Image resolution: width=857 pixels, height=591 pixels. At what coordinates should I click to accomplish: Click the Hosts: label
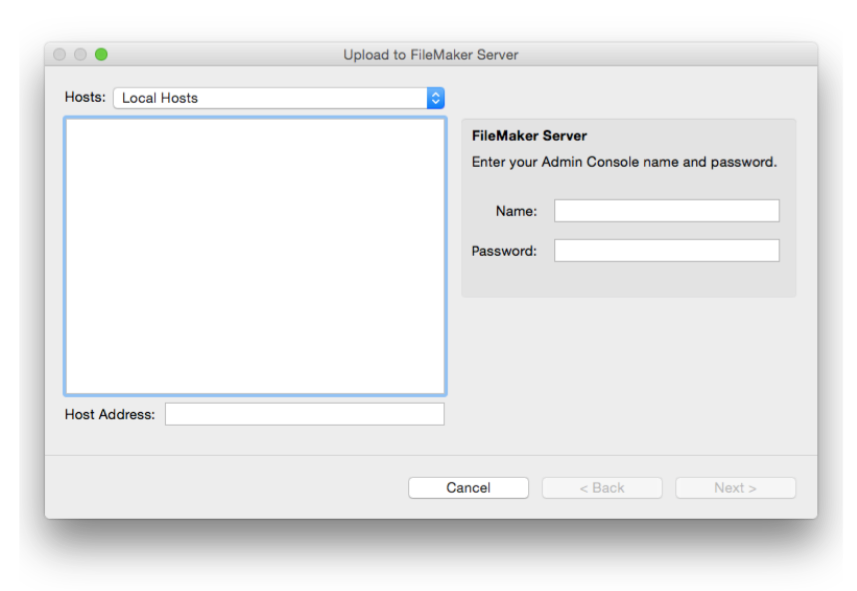tap(85, 97)
